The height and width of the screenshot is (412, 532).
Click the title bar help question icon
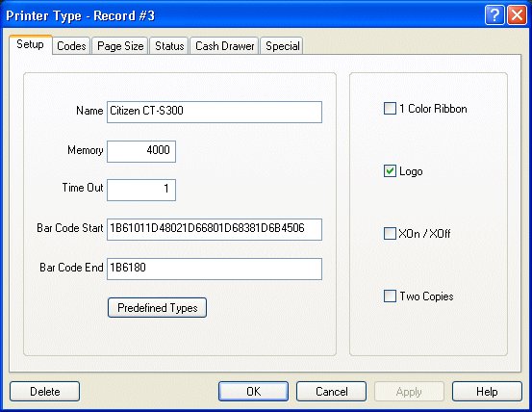tap(494, 15)
